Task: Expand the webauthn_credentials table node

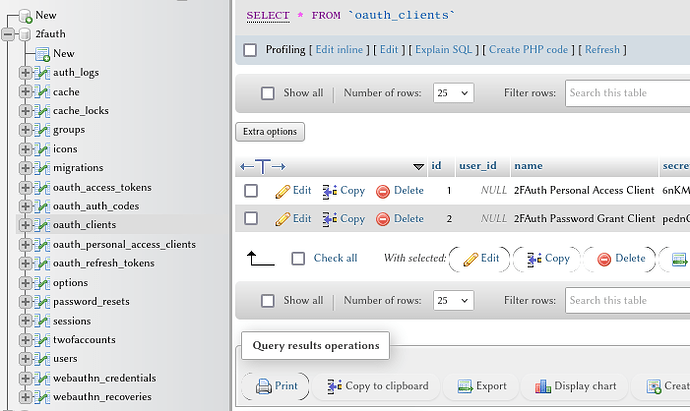Action: pos(26,378)
